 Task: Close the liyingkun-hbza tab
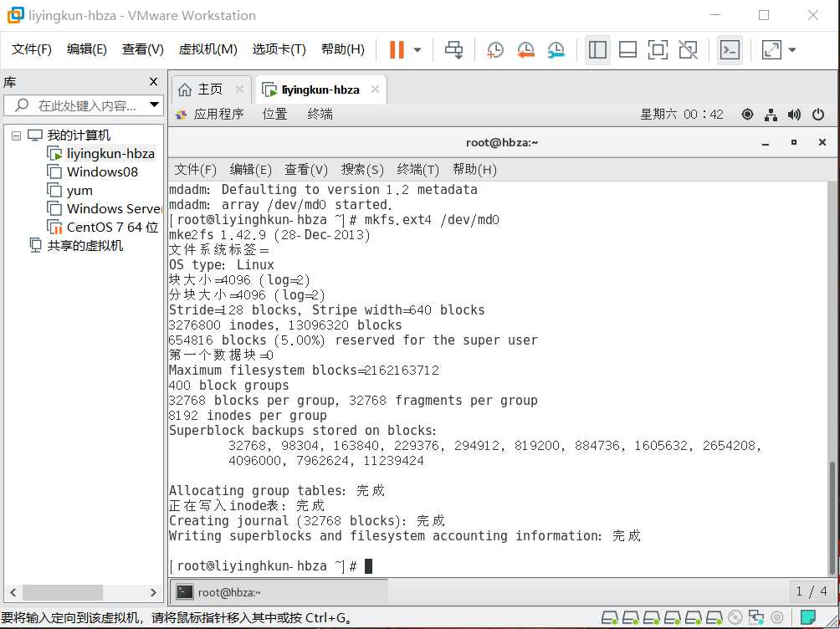point(375,89)
